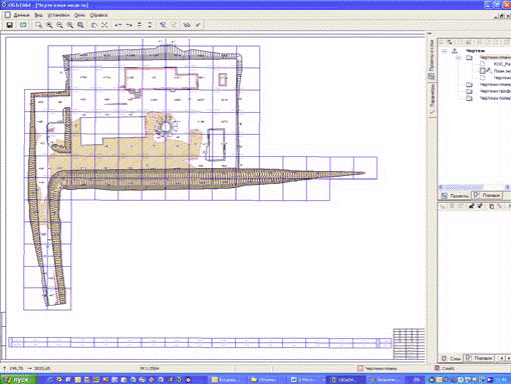Click the pan left arrow icon
The width and height of the screenshot is (511, 384).
pos(118,25)
